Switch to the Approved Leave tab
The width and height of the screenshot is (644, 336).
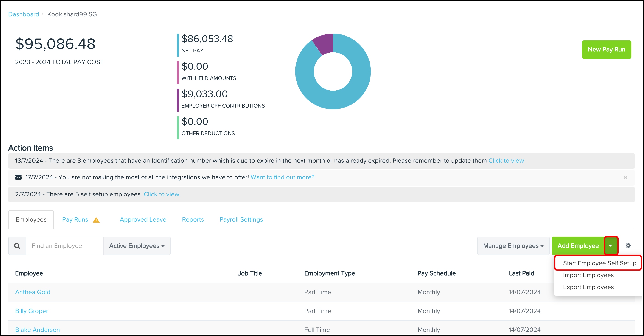(x=143, y=219)
